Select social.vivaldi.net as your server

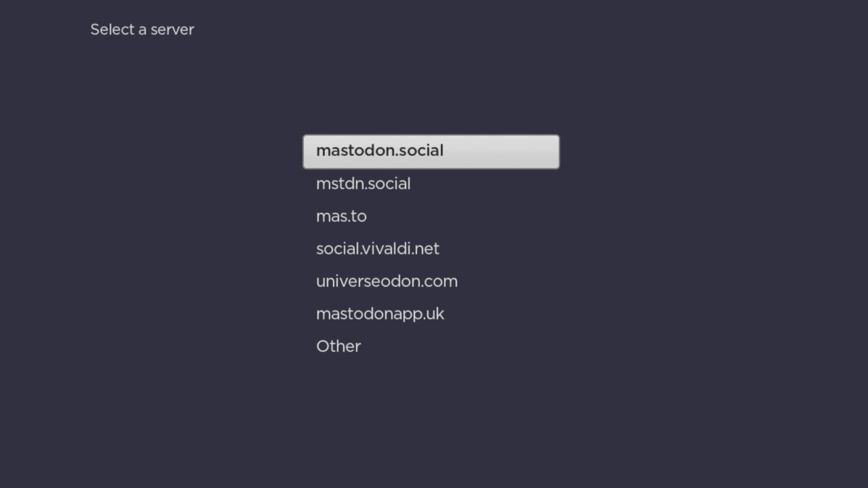click(x=378, y=248)
